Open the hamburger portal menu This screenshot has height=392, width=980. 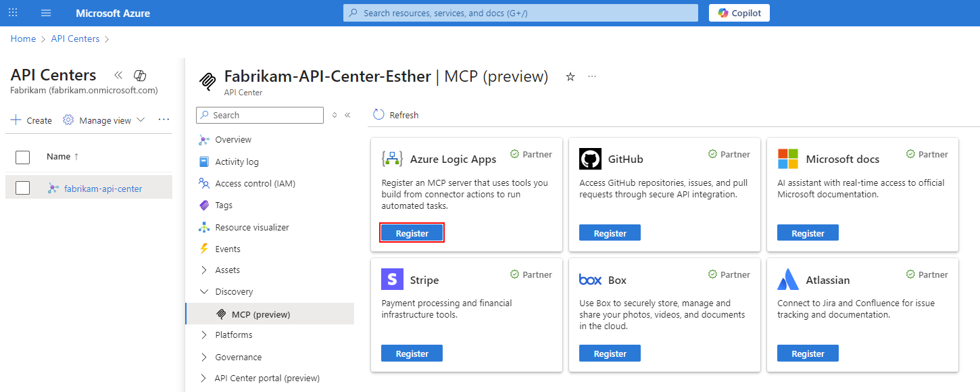pos(46,13)
